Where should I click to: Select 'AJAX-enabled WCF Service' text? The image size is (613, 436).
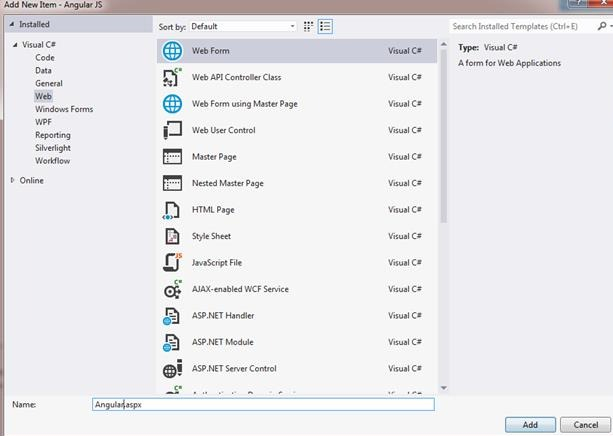[240, 289]
